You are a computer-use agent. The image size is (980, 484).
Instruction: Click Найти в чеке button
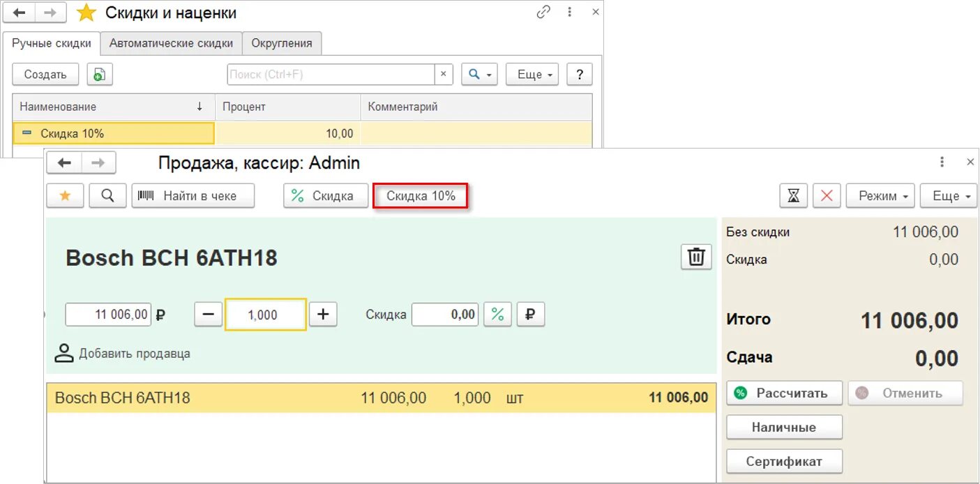193,196
